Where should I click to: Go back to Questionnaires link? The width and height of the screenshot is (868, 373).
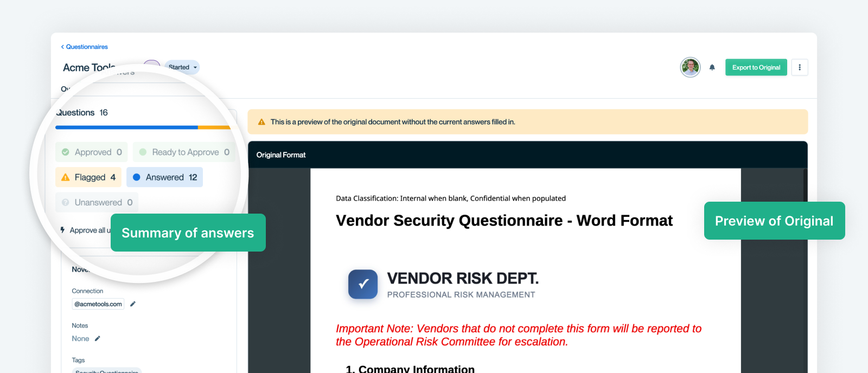84,47
